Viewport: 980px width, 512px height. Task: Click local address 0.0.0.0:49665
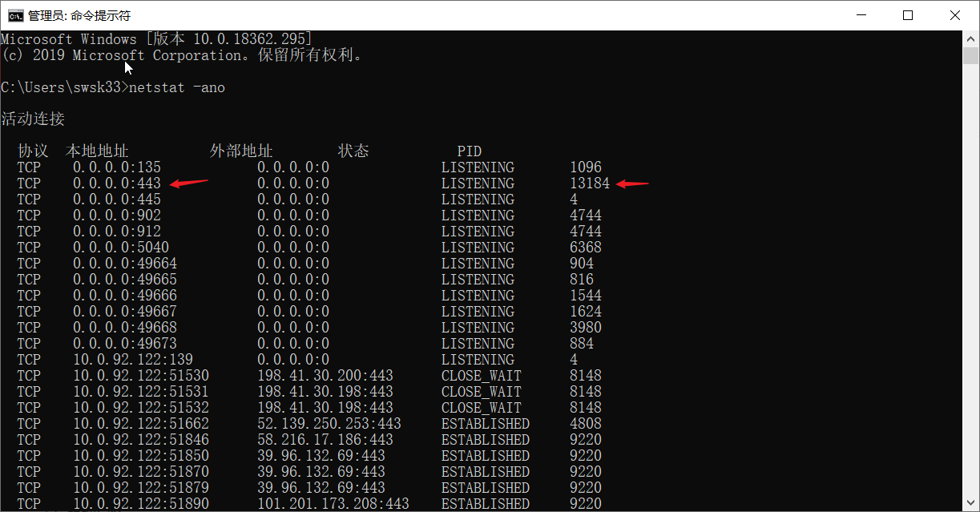point(125,280)
